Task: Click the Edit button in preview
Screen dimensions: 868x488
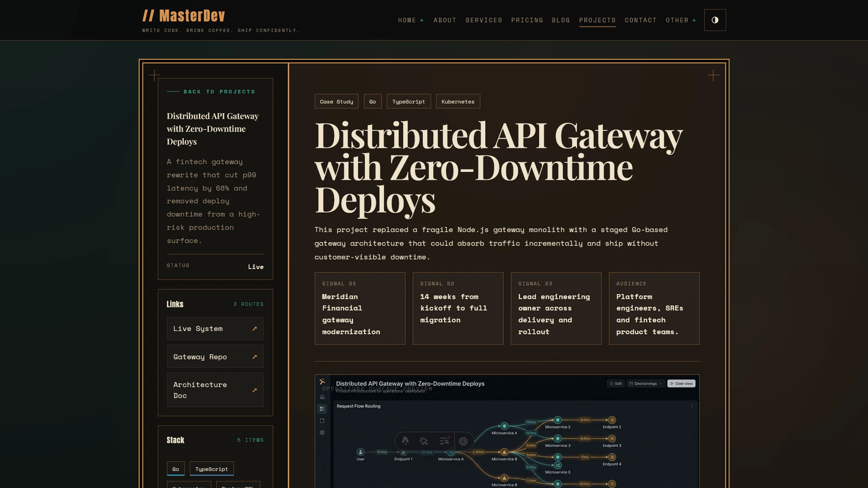Action: point(615,383)
